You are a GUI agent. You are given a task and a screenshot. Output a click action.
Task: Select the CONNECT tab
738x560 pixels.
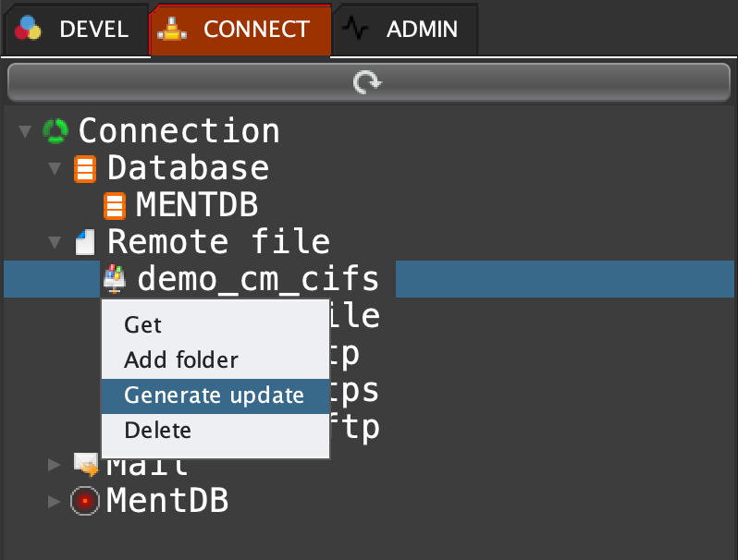[239, 29]
